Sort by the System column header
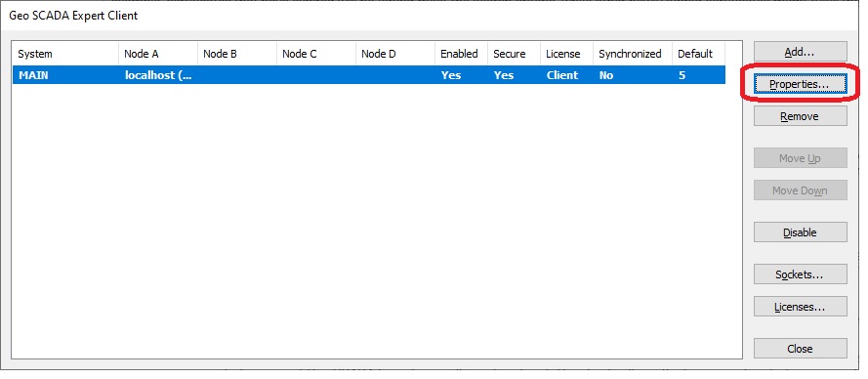The width and height of the screenshot is (868, 379). [65, 54]
